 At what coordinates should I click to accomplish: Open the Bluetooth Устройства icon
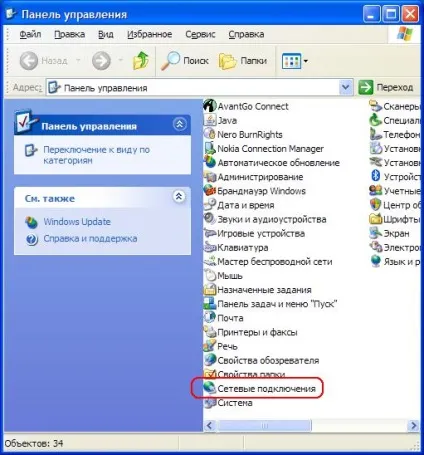(x=376, y=176)
